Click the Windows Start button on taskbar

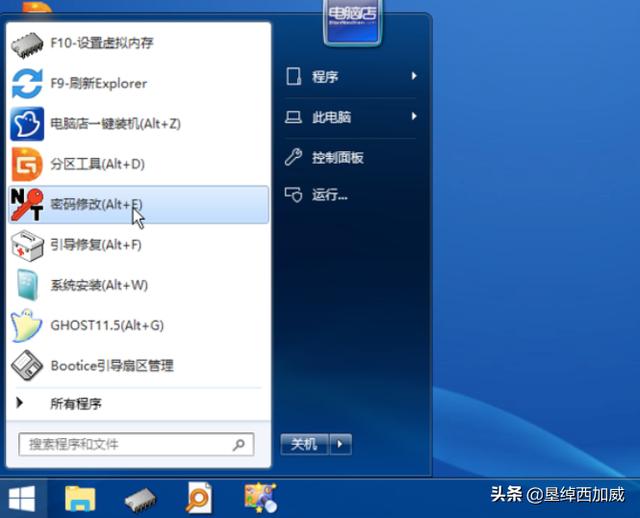[x=21, y=497]
